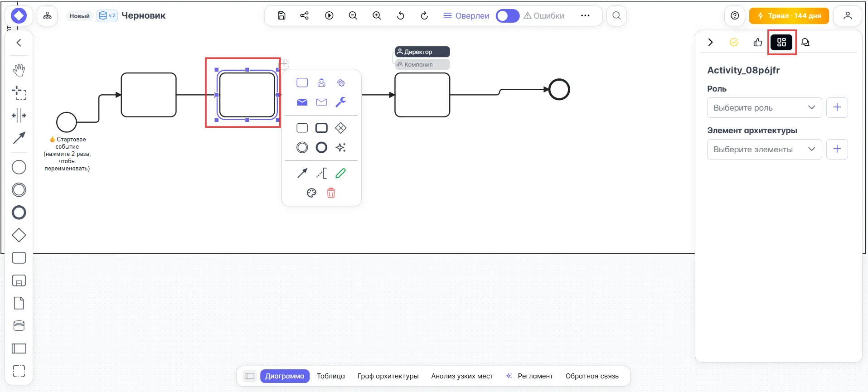Add a gateway diamond from the palette

[19, 235]
